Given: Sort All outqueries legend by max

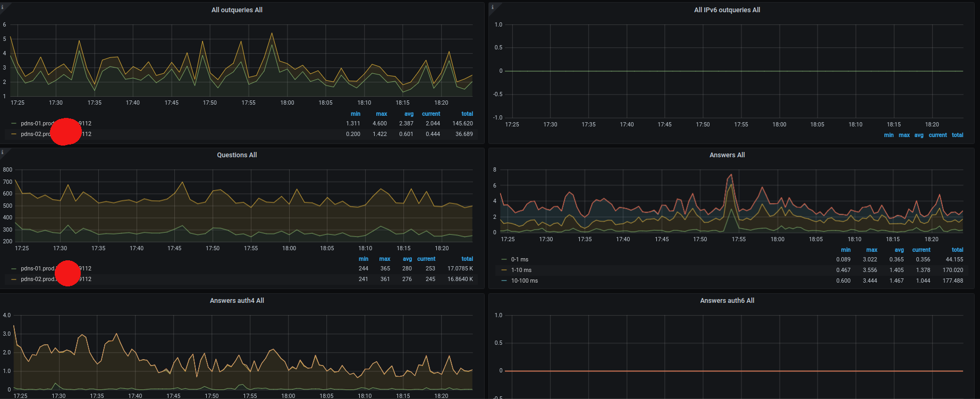Looking at the screenshot, I should 382,114.
